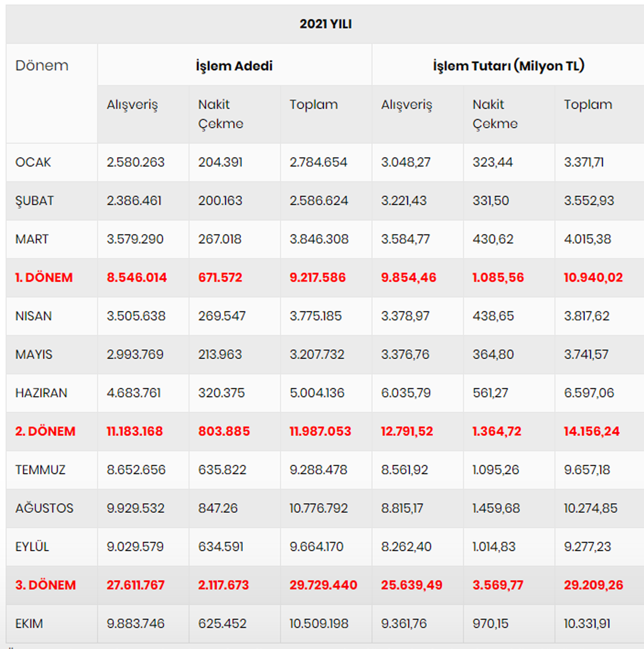Image resolution: width=644 pixels, height=649 pixels.
Task: Click the red "1. DÖNEM" row label
Action: pyautogui.click(x=44, y=277)
